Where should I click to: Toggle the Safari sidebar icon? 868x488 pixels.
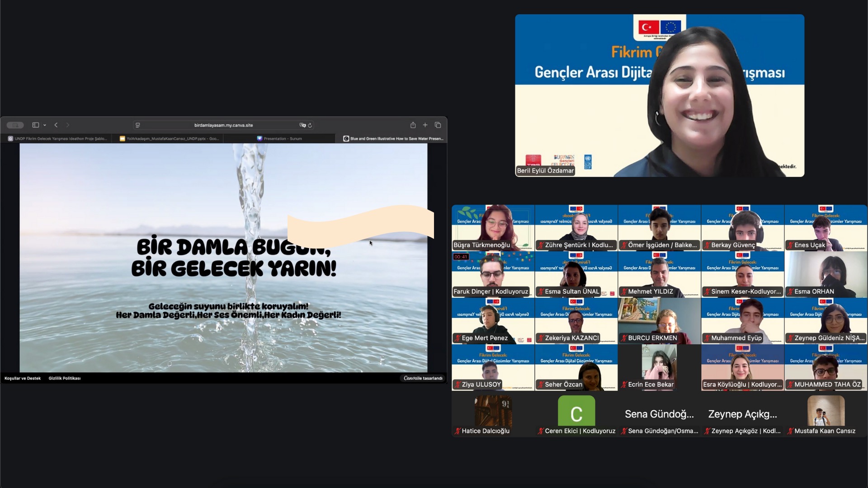coord(35,125)
